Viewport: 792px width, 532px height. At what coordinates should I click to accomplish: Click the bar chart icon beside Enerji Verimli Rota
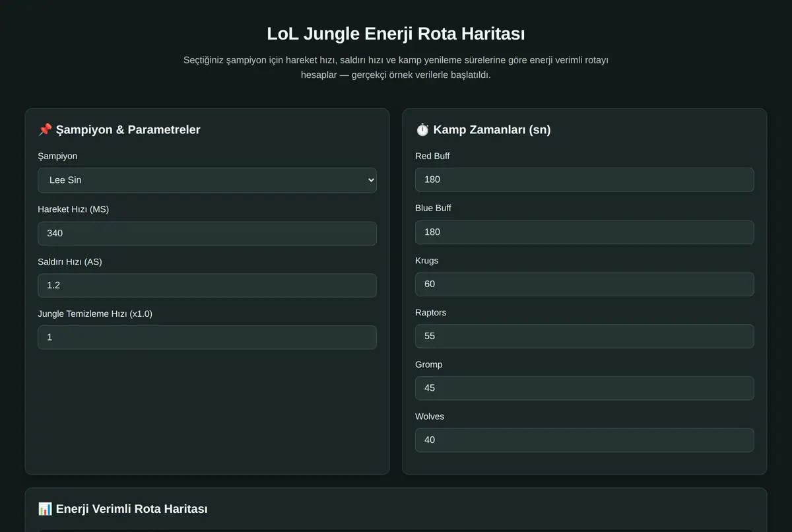click(x=45, y=509)
